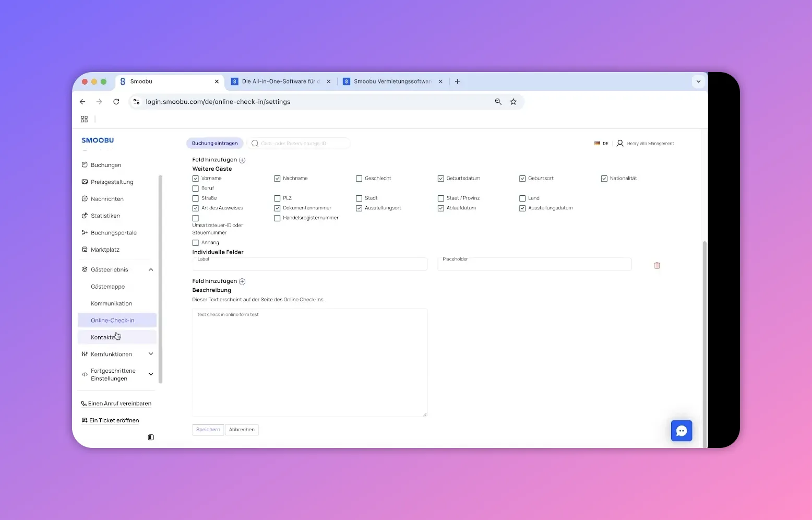Open Nachrichten via its chat bubble icon

85,199
